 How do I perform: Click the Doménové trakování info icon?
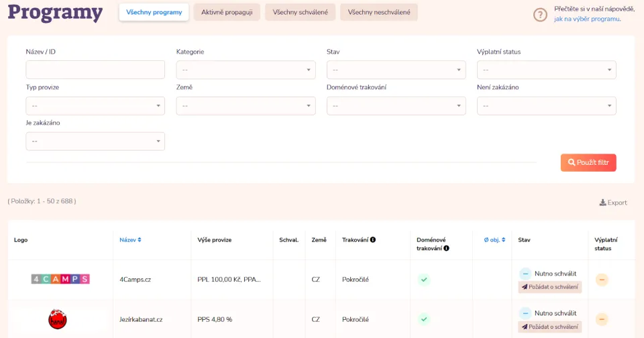[446, 248]
